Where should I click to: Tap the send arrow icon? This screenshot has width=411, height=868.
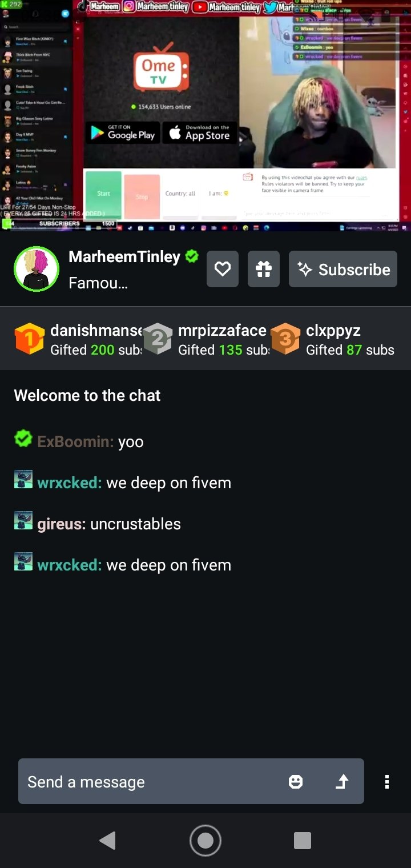pyautogui.click(x=342, y=782)
